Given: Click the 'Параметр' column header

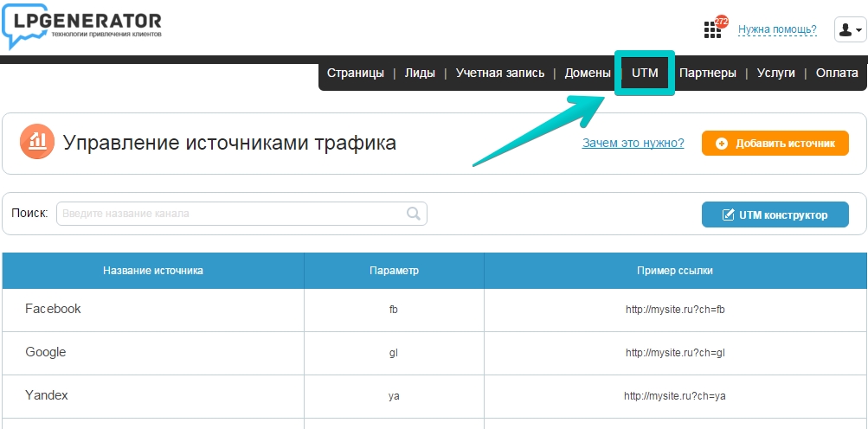Looking at the screenshot, I should click(x=394, y=271).
